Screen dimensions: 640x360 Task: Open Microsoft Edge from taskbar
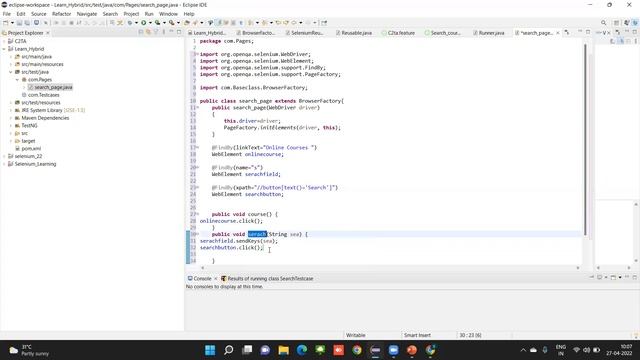(302, 350)
